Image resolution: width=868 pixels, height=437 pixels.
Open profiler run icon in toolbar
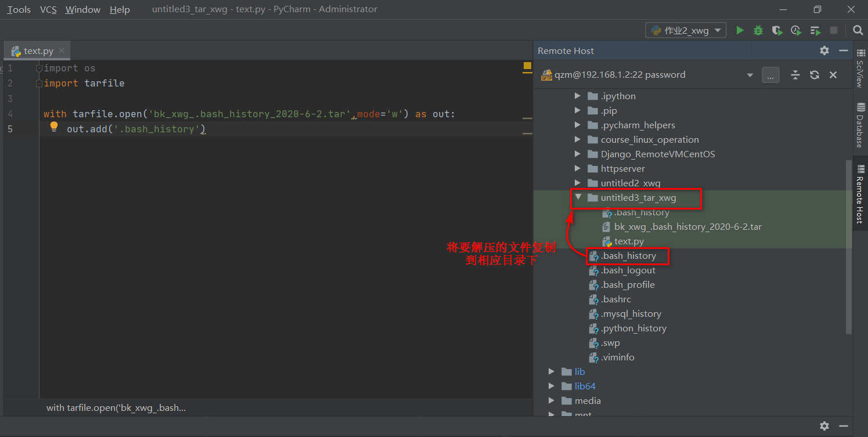pos(796,30)
